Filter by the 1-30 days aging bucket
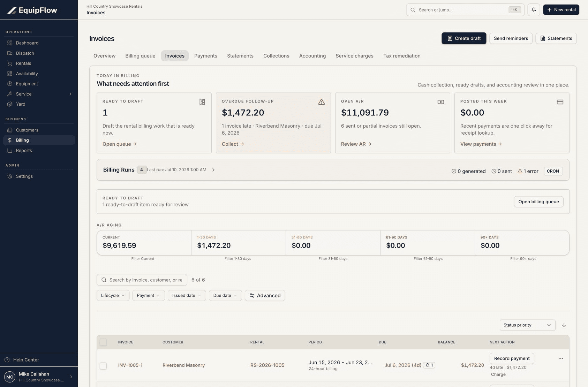This screenshot has width=588, height=387. tap(239, 243)
